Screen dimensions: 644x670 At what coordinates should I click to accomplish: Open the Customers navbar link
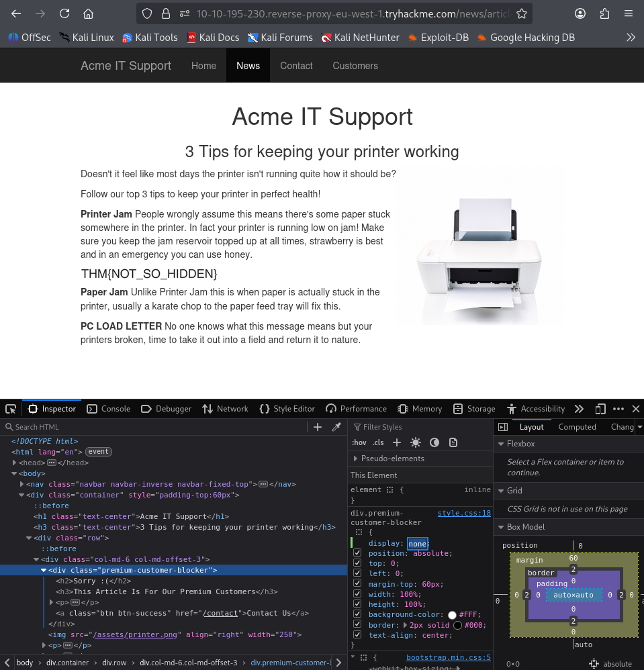355,66
